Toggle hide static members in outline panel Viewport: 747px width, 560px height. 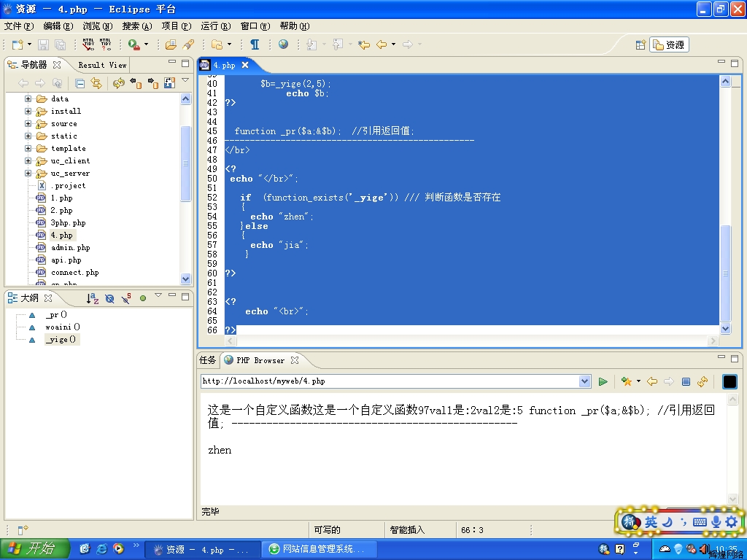[x=127, y=298]
